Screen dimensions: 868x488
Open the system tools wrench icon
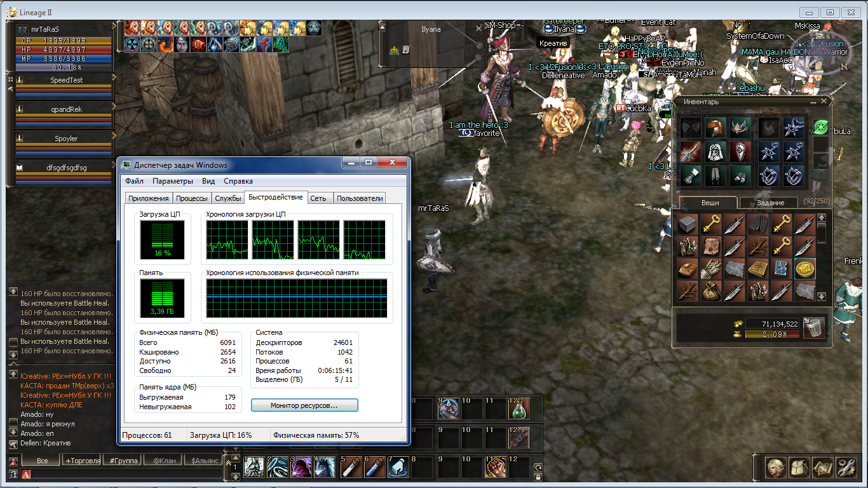(x=846, y=468)
